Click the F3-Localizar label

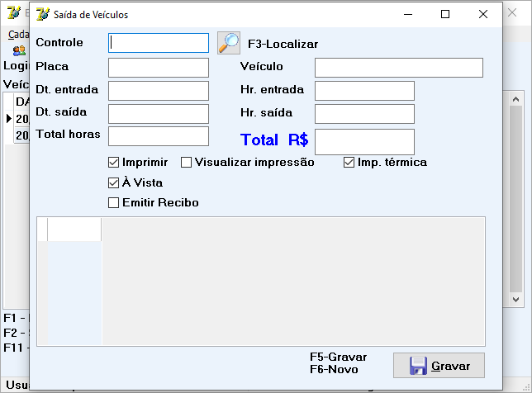[x=283, y=44]
